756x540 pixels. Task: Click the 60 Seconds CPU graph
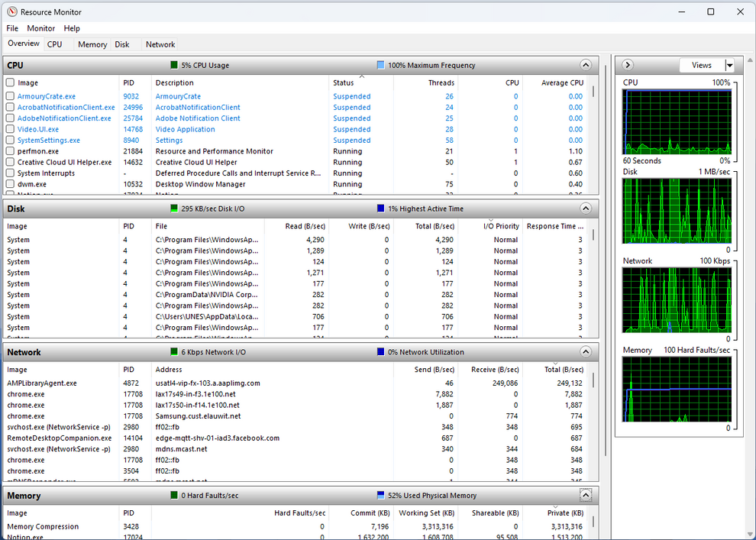click(677, 122)
